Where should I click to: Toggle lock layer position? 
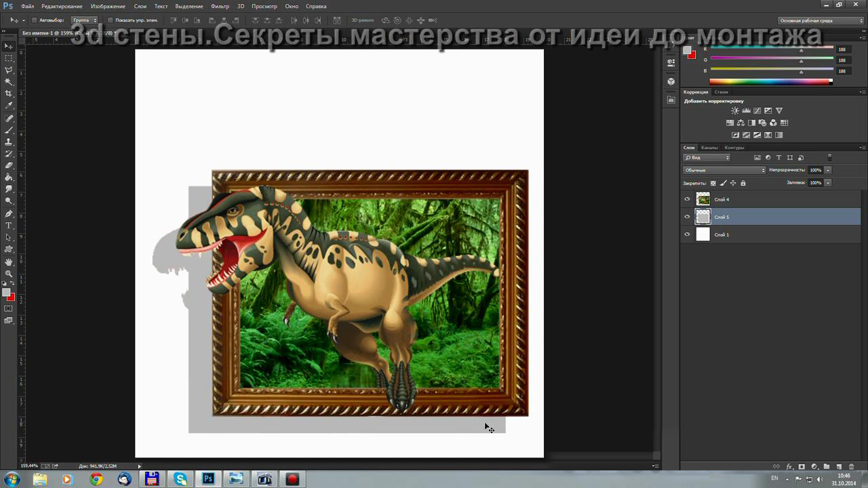pos(733,183)
